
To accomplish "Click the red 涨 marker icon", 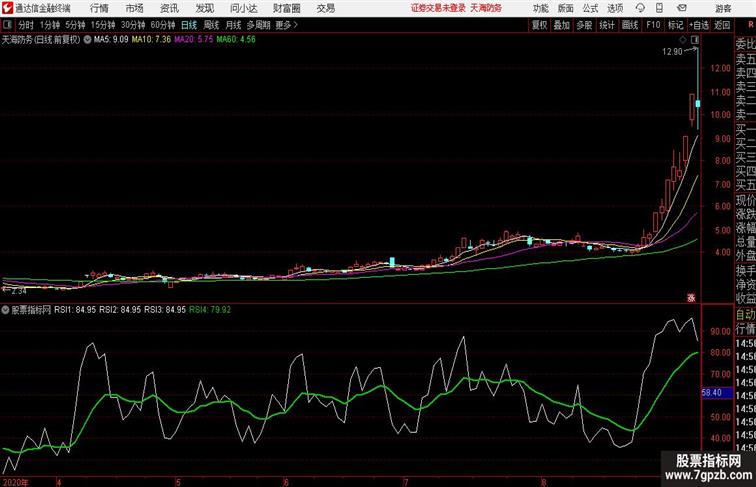I will coord(691,298).
